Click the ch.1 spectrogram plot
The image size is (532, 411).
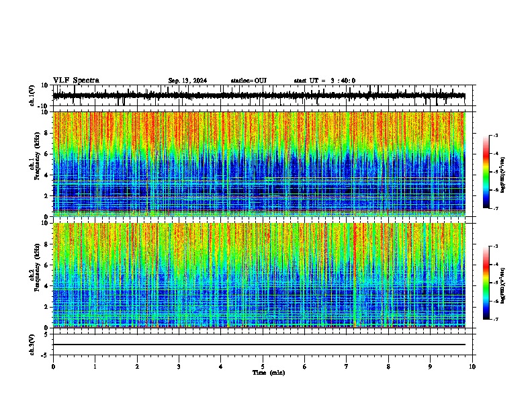coord(259,164)
